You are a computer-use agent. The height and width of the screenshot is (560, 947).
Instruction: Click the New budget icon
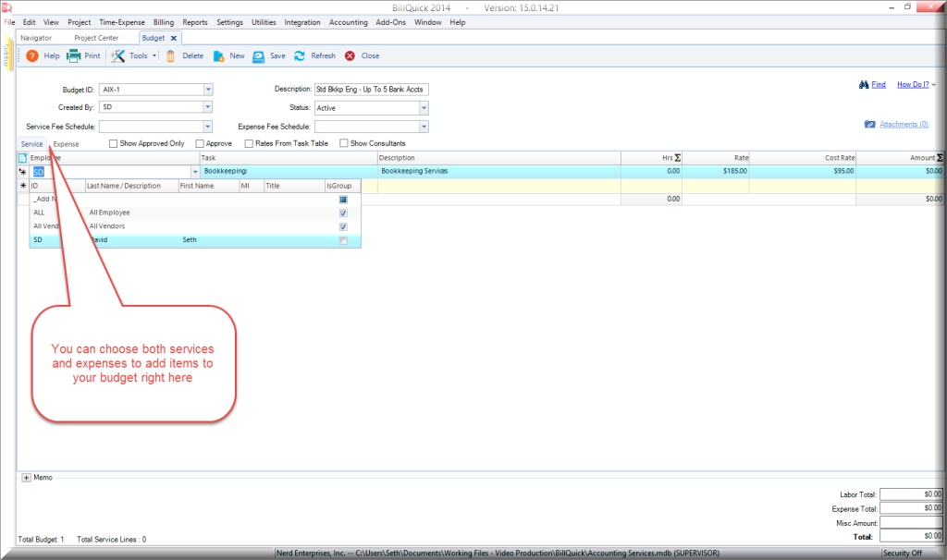point(218,55)
